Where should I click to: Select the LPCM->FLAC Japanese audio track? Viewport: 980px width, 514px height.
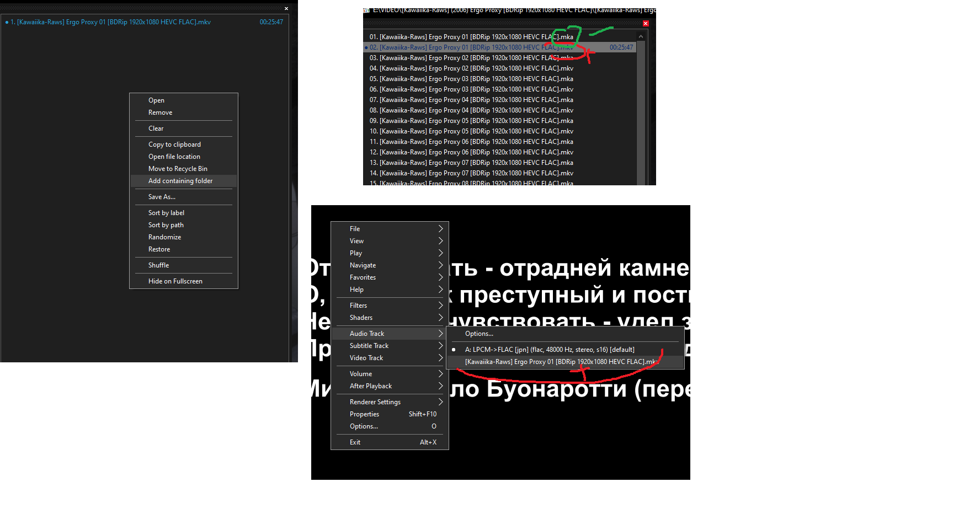coord(550,349)
